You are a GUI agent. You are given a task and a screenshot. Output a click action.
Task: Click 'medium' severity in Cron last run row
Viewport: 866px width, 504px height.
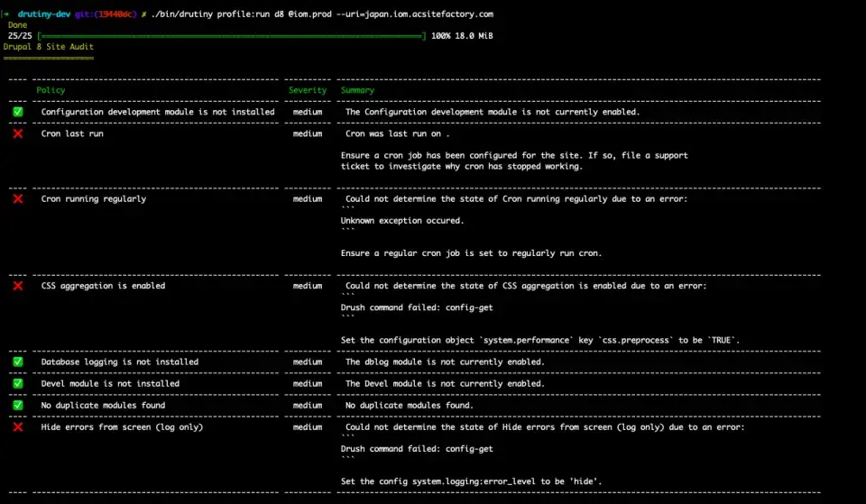click(x=308, y=133)
